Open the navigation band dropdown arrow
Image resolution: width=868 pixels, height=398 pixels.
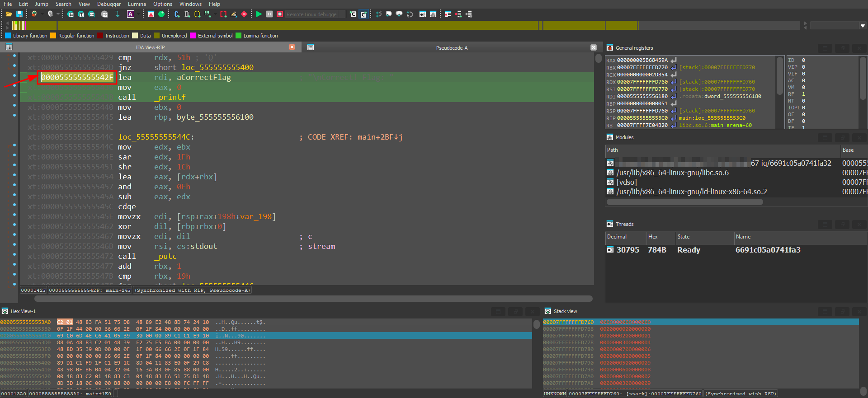pyautogui.click(x=863, y=26)
